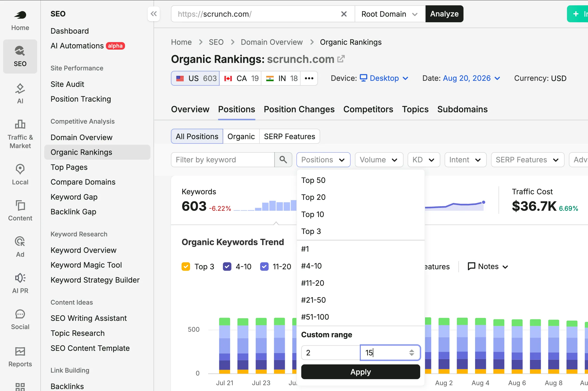
Task: Open the external link icon next to scrunch.com
Action: point(341,59)
